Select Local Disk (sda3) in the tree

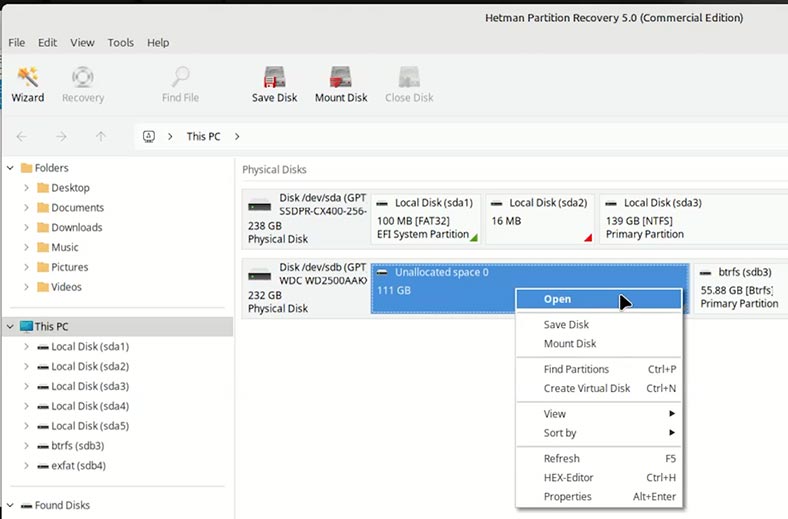pyautogui.click(x=90, y=386)
